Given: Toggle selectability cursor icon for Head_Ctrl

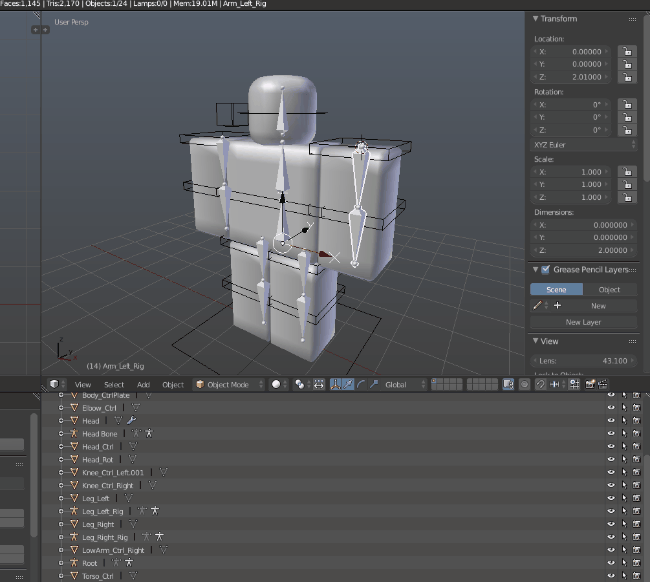Looking at the screenshot, I should 624,446.
